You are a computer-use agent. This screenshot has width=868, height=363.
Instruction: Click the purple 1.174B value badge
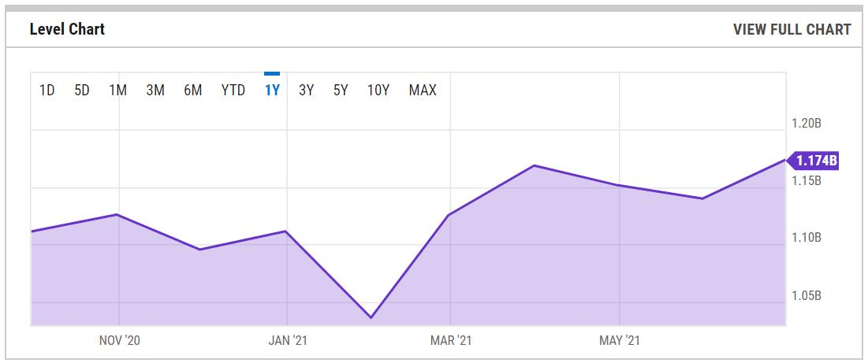tap(814, 161)
